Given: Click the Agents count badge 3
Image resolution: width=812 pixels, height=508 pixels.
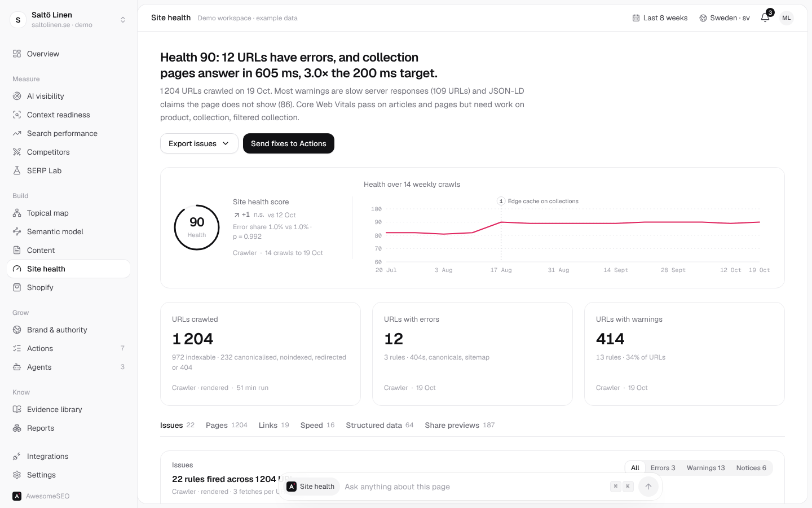Looking at the screenshot, I should [122, 367].
